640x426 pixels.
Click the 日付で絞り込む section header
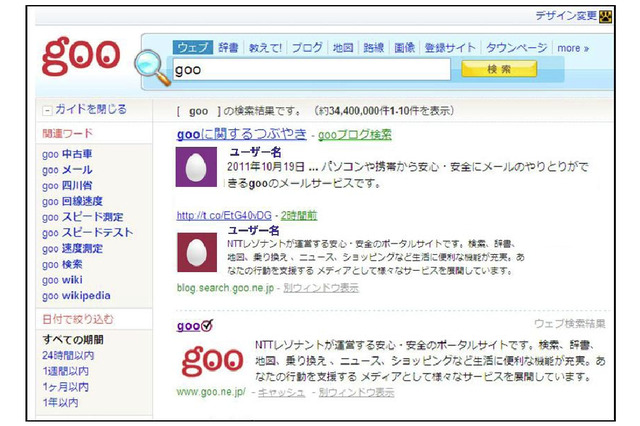78,319
